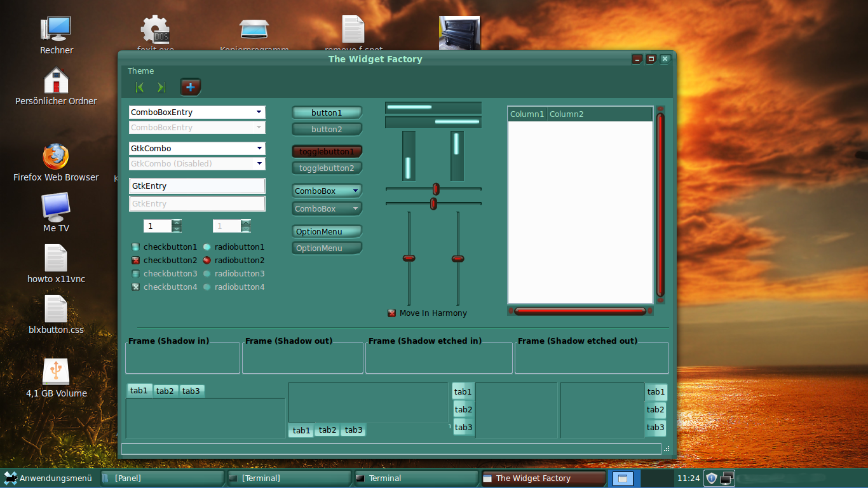Toggle togglebutton2
Screen dimensions: 868x488
(327, 168)
